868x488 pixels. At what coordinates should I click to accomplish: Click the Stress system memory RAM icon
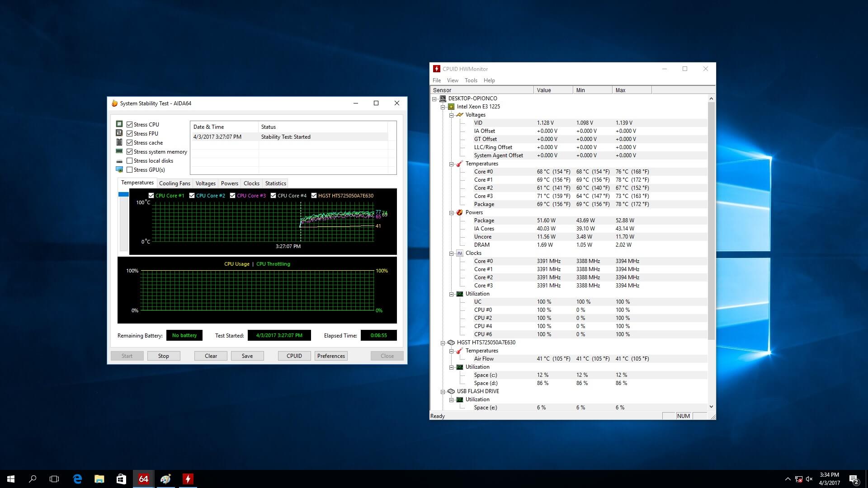119,151
